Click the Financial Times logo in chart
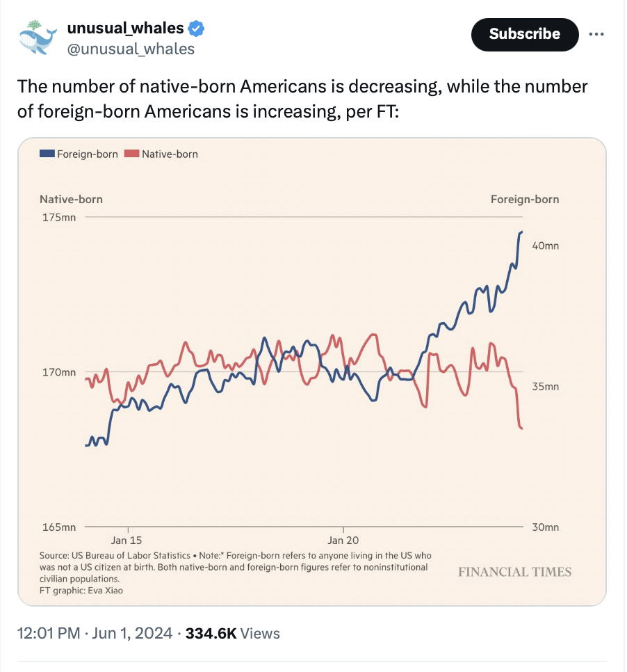Viewport: 627px width, 672px height. pos(514,572)
